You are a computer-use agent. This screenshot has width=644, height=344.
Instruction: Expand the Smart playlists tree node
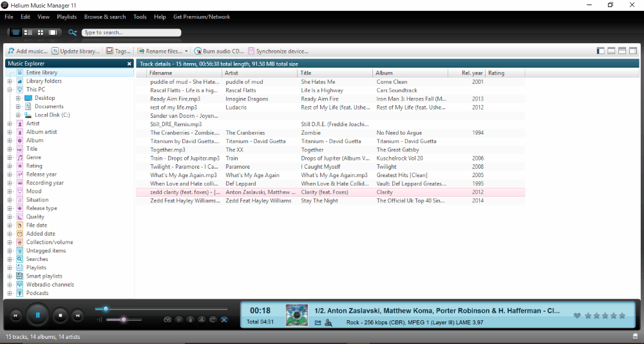tap(10, 276)
